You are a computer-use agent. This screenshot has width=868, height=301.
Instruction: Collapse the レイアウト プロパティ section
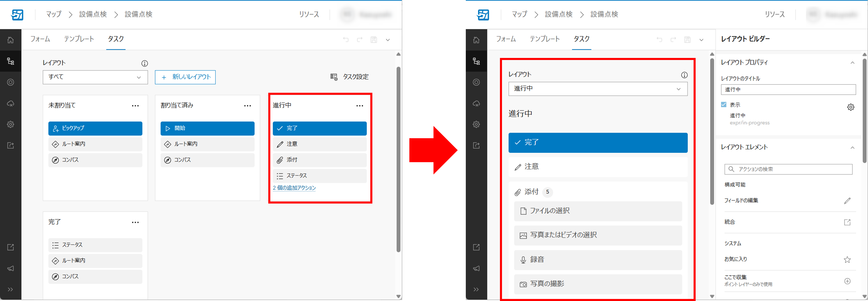852,62
